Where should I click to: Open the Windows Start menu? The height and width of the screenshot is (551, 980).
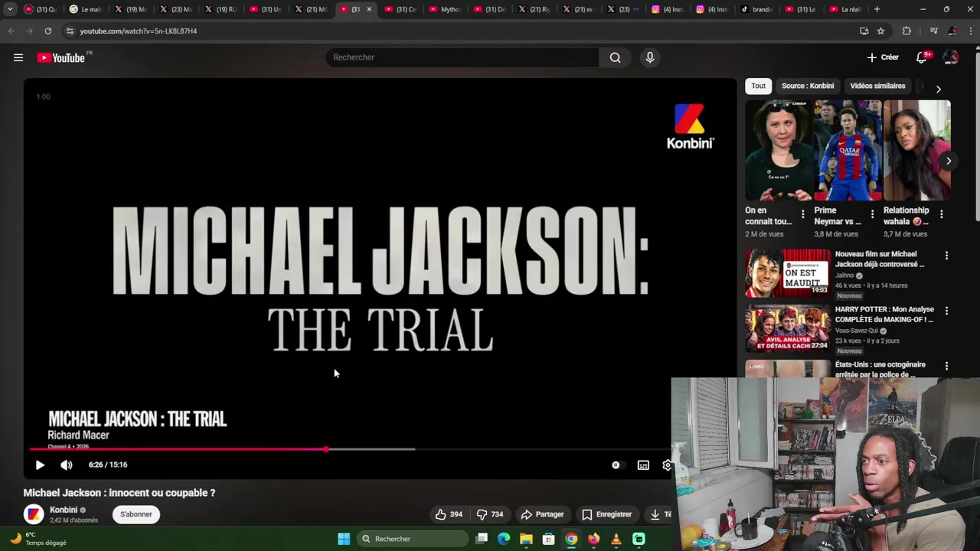(344, 539)
